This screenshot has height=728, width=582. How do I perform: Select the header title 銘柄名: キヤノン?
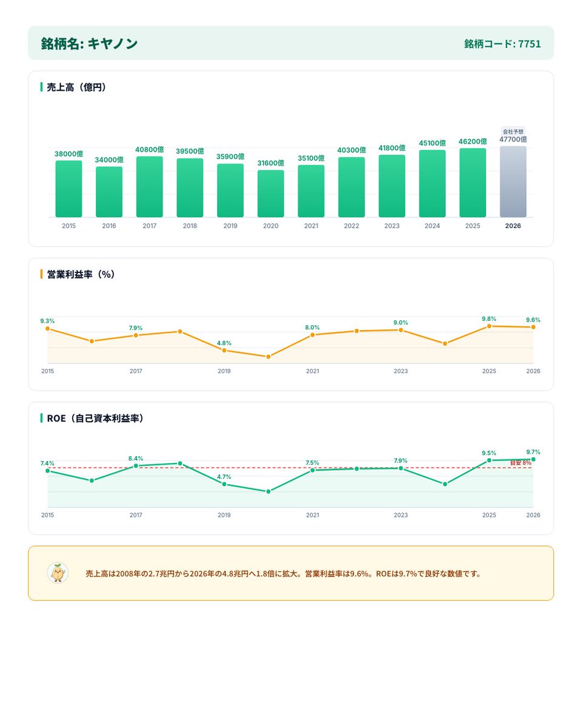(90, 43)
